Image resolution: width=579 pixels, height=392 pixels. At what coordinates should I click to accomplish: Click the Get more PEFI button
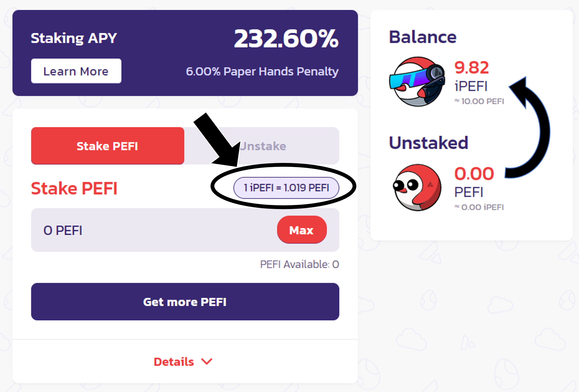click(185, 302)
